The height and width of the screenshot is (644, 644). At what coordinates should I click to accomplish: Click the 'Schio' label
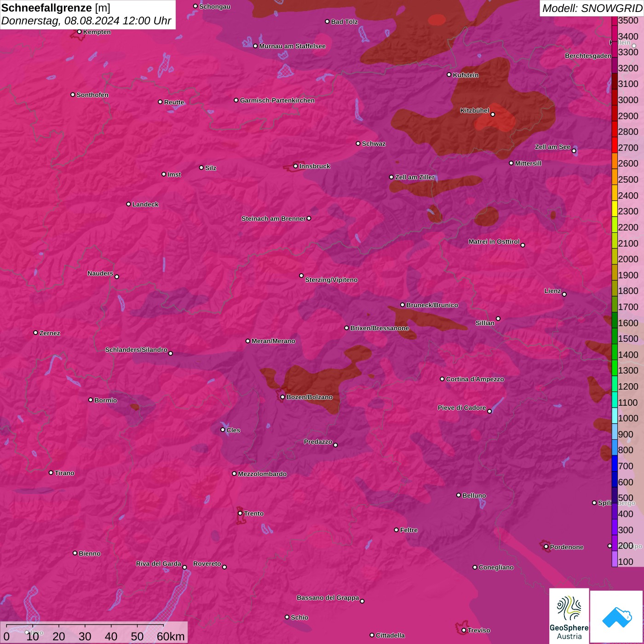(299, 617)
